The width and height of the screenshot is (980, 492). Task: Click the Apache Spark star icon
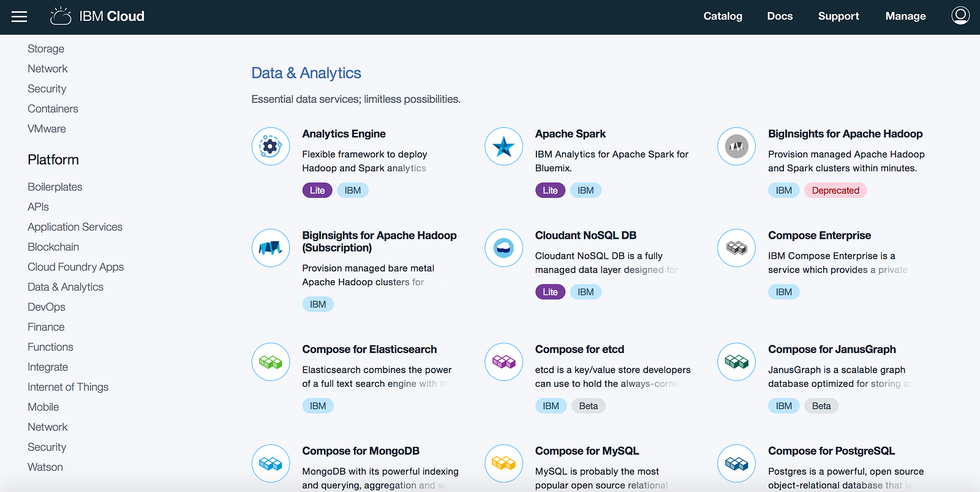pos(503,146)
